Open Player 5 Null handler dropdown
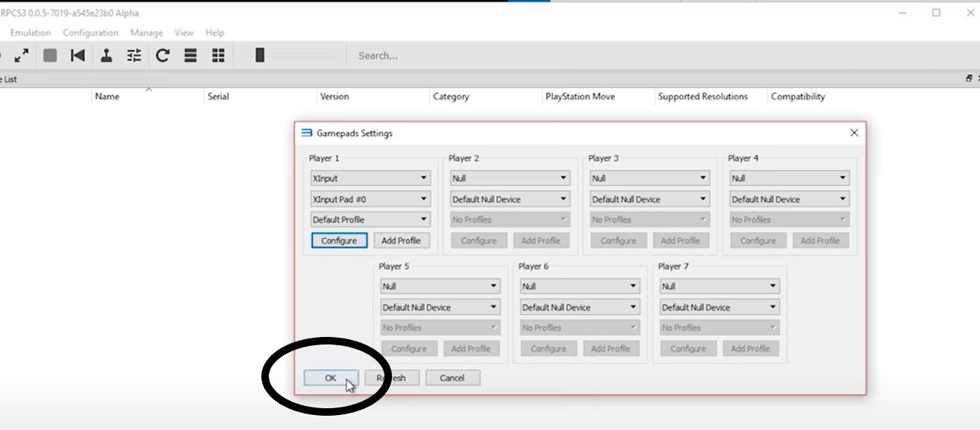This screenshot has width=980, height=430. point(440,287)
